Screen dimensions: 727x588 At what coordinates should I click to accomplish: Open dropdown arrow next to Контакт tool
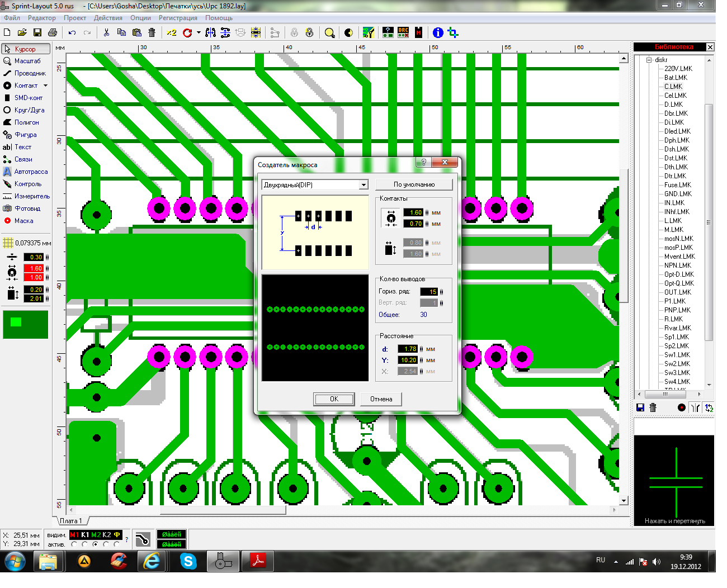pos(45,86)
